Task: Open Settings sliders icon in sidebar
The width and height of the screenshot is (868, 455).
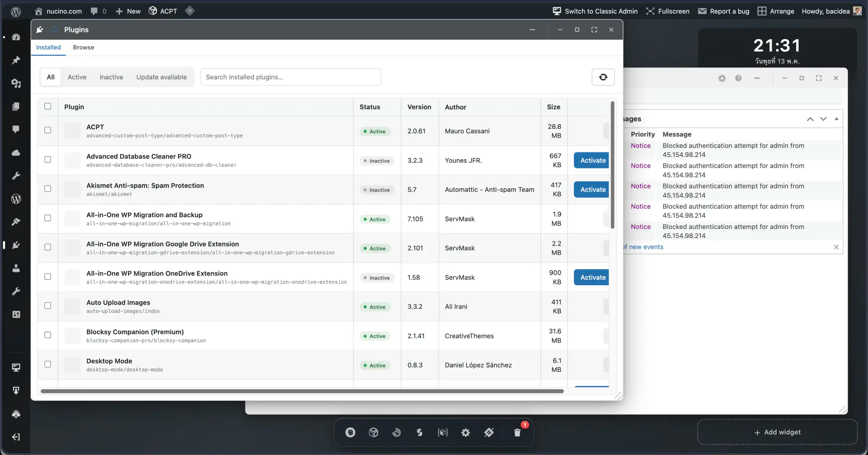Action: (x=16, y=314)
